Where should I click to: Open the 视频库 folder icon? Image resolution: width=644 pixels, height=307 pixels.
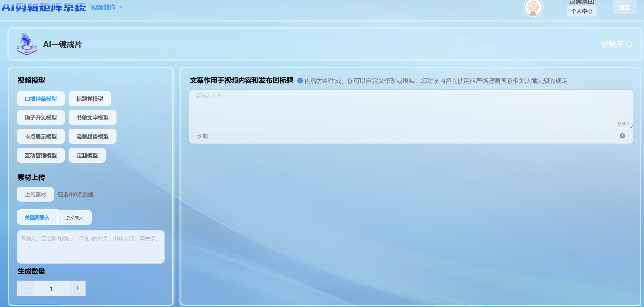click(629, 44)
